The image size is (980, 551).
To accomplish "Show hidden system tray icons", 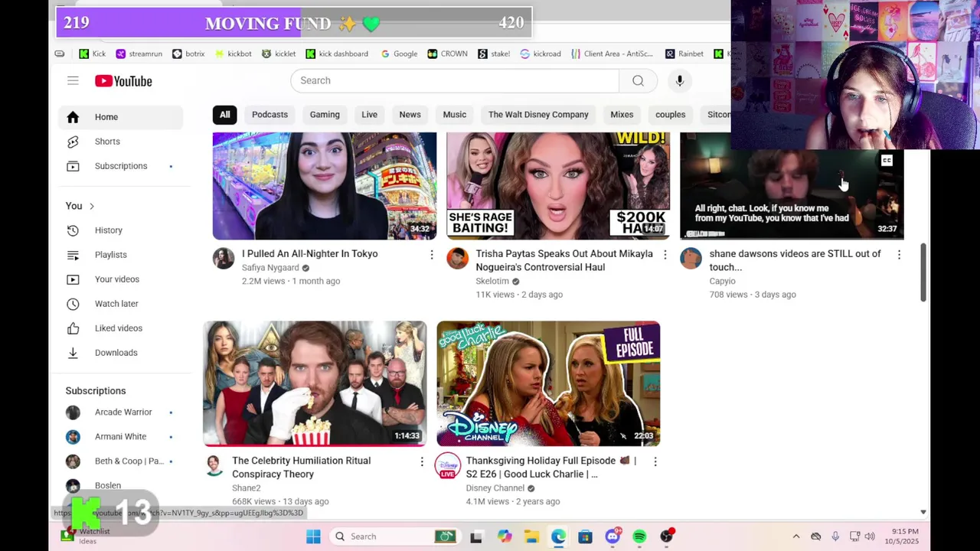I will [x=795, y=536].
